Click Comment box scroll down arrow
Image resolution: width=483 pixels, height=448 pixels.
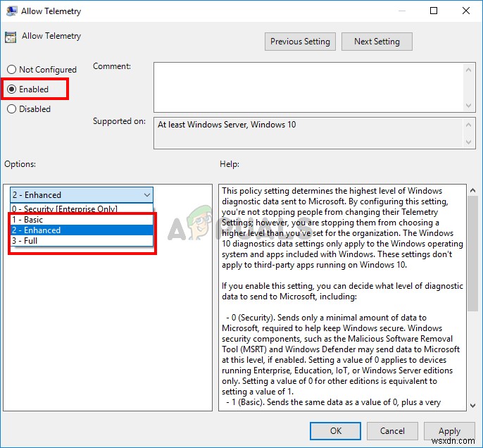[468, 106]
